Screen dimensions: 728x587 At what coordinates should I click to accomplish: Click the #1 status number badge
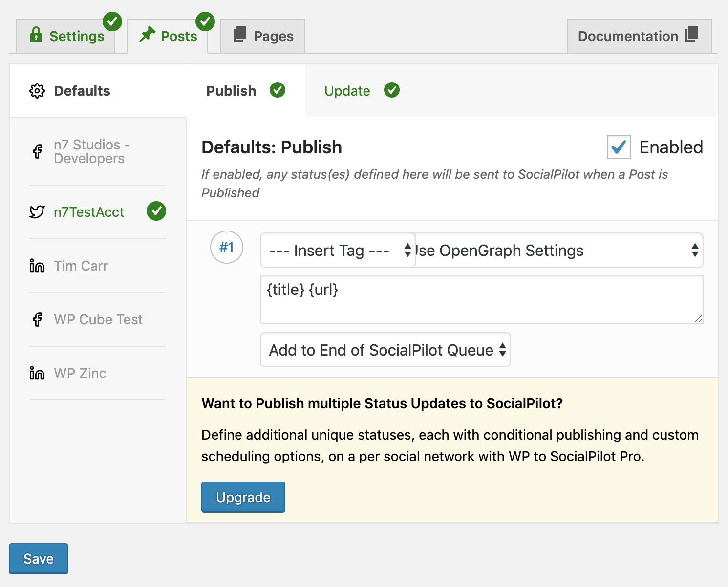point(227,247)
